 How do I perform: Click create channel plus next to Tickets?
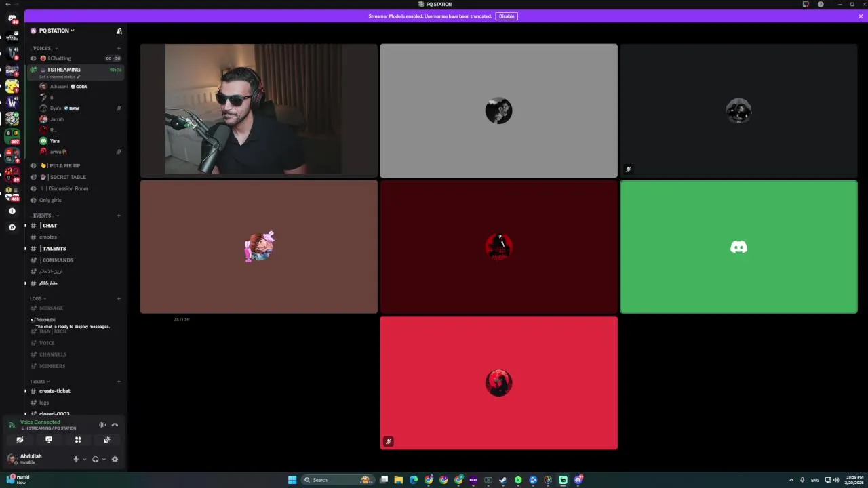coord(119,381)
